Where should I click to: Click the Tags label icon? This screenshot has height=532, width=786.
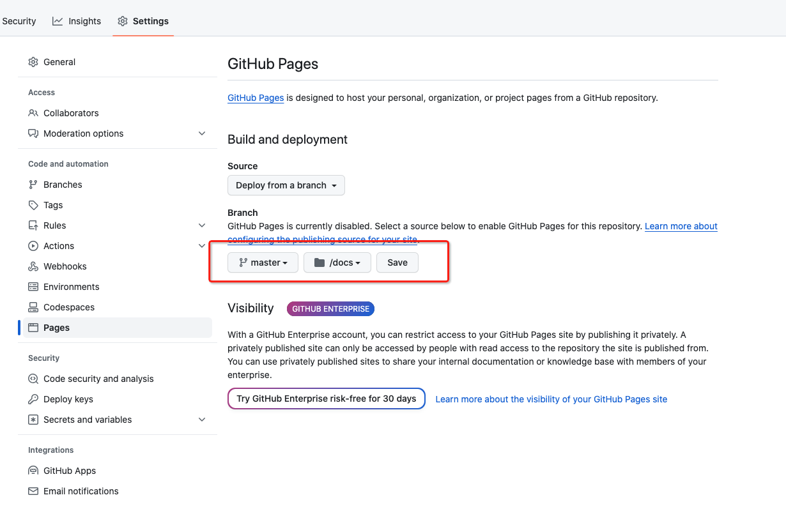point(33,205)
